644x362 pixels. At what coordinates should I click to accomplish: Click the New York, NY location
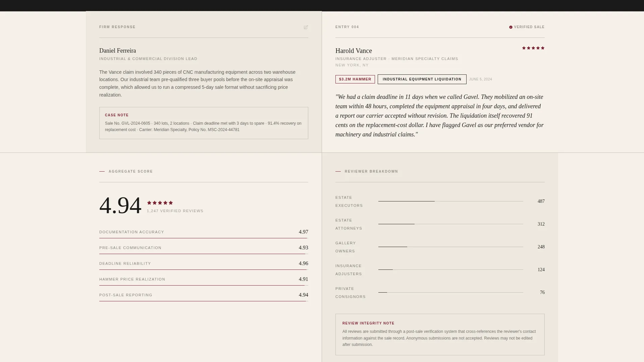tap(352, 65)
